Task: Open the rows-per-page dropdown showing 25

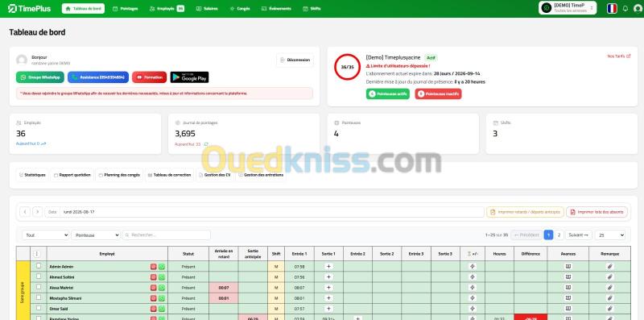Action: tap(610, 235)
